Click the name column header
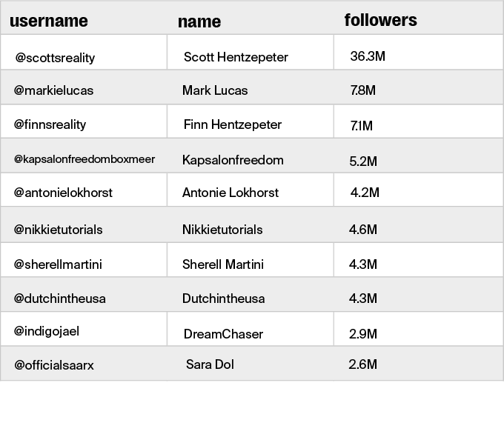Image resolution: width=504 pixels, height=437 pixels. [x=199, y=21]
